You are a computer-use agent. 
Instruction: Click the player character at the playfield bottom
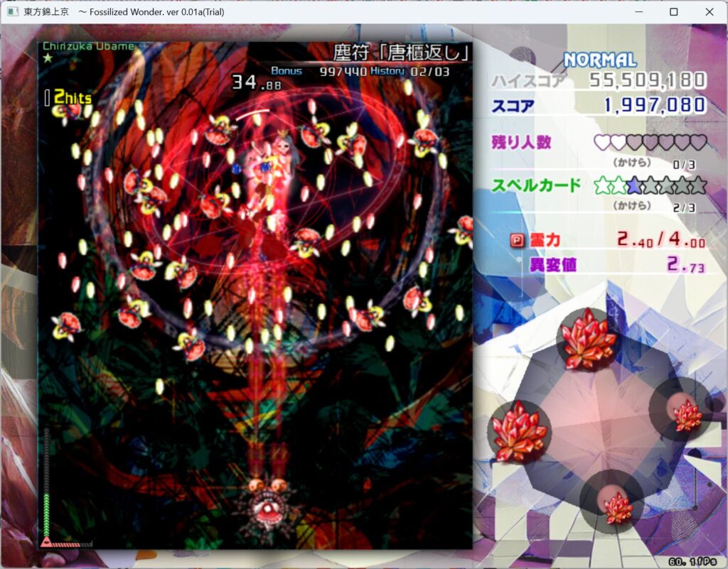pyautogui.click(x=267, y=508)
